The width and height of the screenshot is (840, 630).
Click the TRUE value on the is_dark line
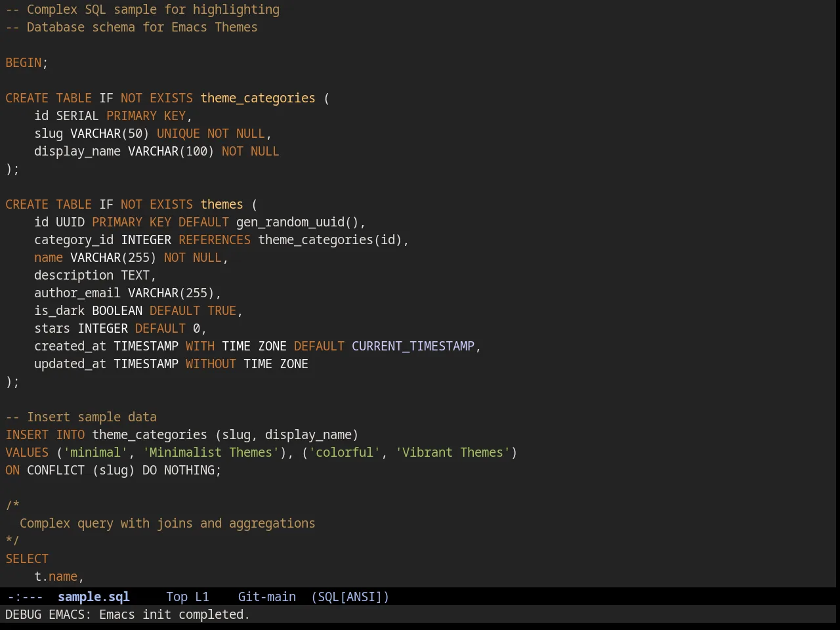(222, 310)
